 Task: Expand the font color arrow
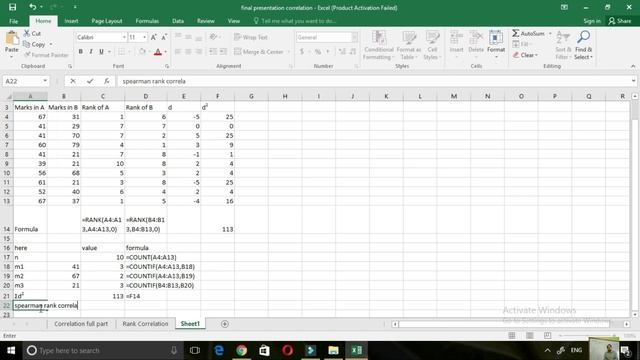tap(166, 52)
